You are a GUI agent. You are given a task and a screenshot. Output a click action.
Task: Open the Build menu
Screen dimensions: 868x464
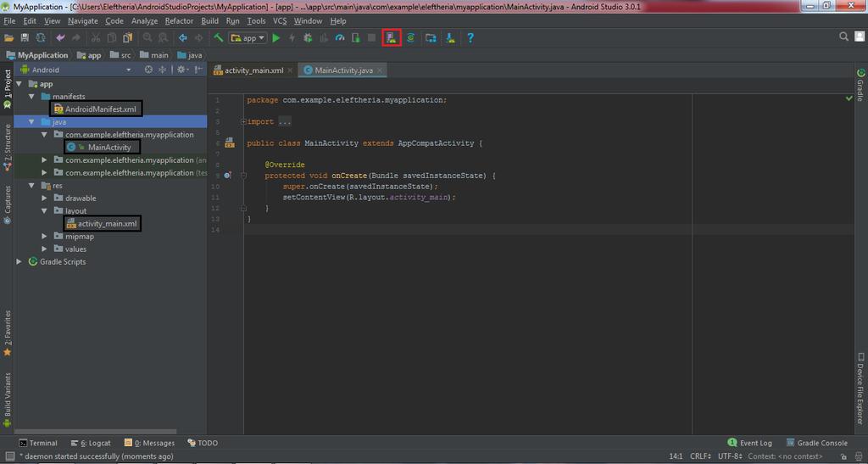pos(210,21)
